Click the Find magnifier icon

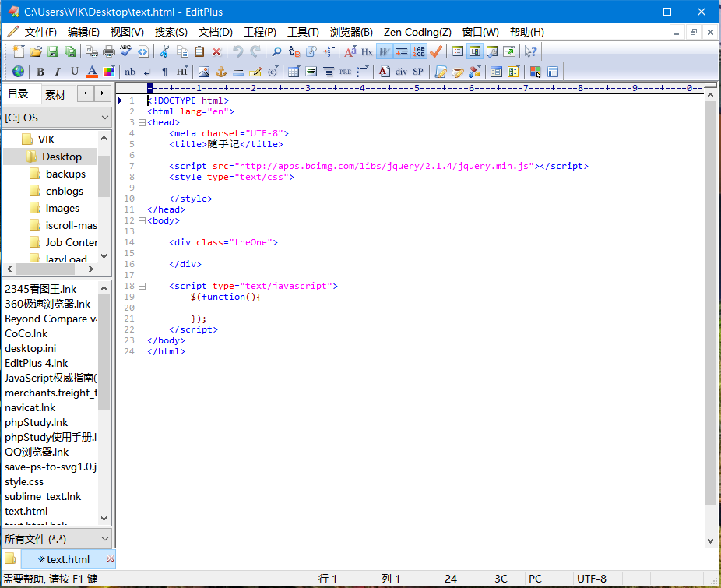pos(276,51)
